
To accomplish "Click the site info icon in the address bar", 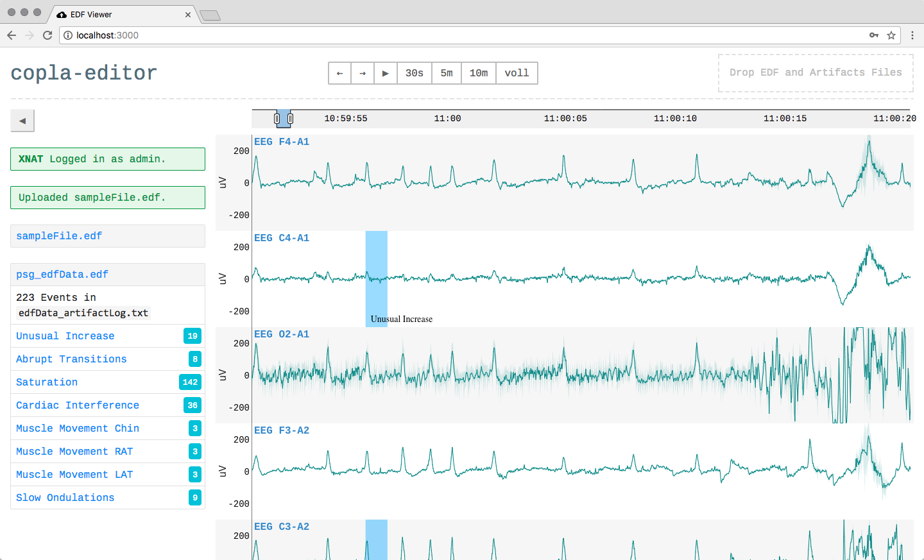I will click(68, 35).
